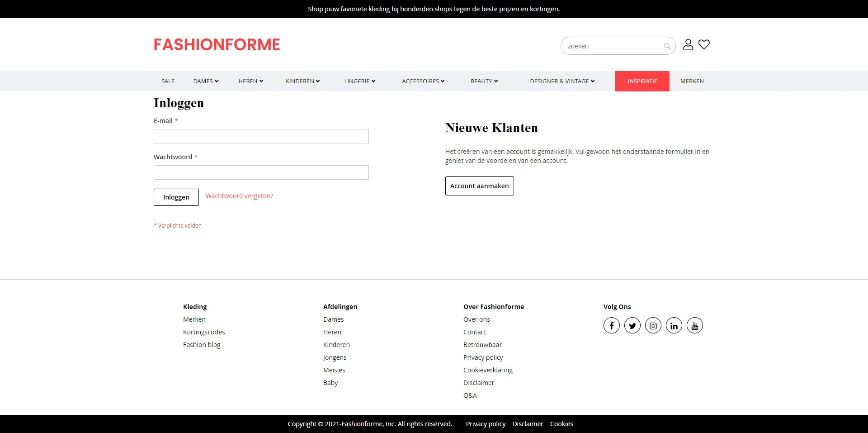This screenshot has height=433, width=868.
Task: Open the Instagram social icon
Action: pos(653,325)
